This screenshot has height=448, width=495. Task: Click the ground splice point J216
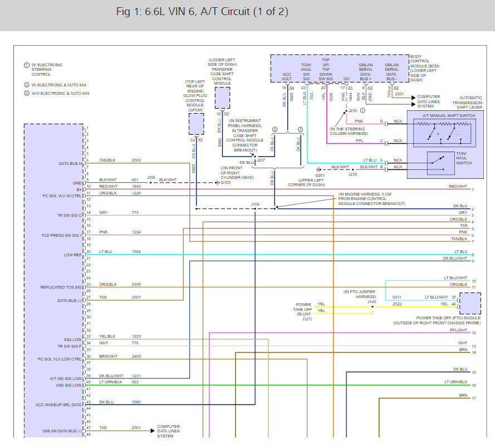pyautogui.click(x=346, y=110)
